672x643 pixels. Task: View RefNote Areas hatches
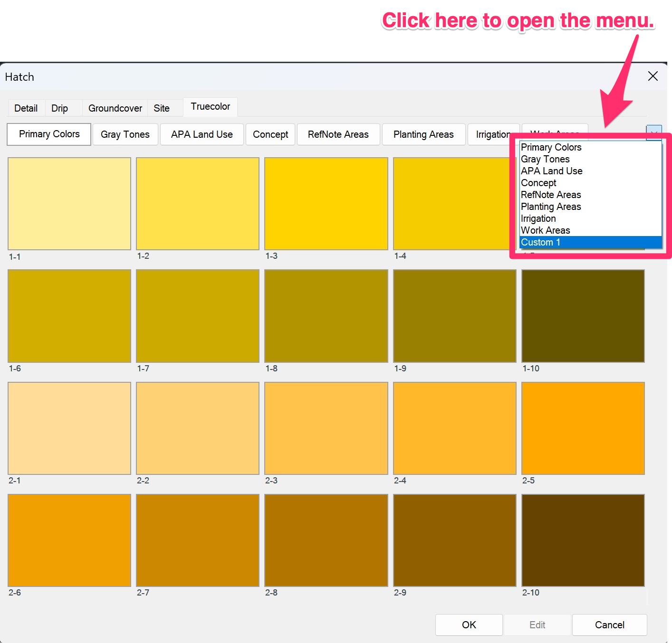[338, 134]
